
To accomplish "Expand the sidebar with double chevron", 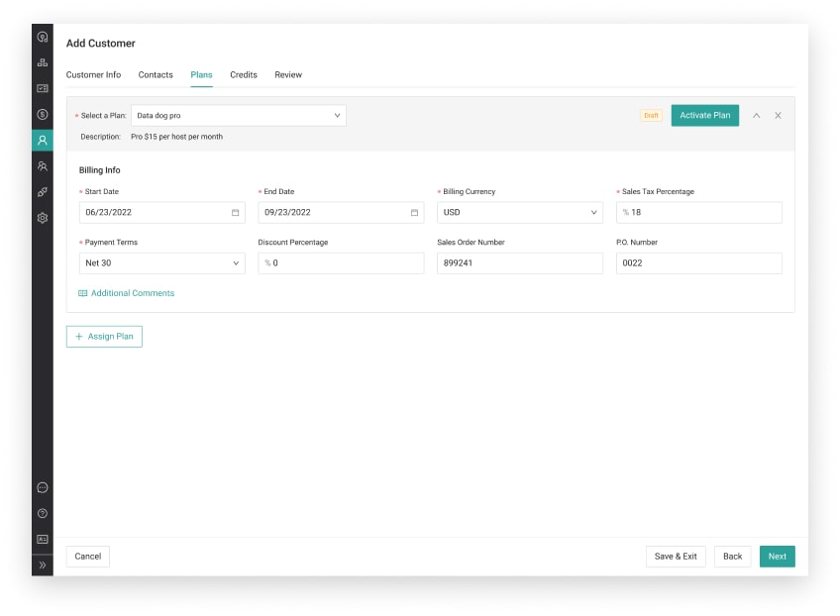I will coord(42,565).
